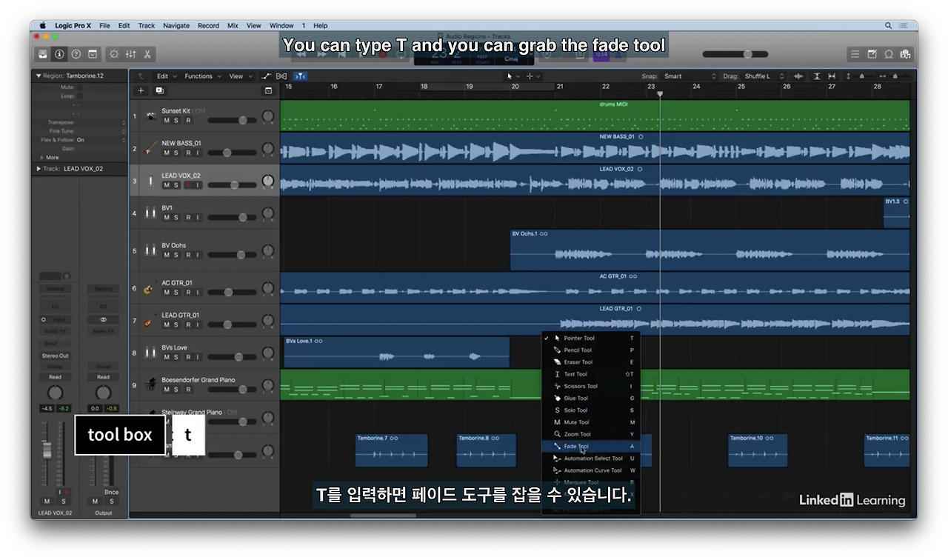
Task: Solo the Boesendorfer Grand Piano track
Action: coord(176,390)
